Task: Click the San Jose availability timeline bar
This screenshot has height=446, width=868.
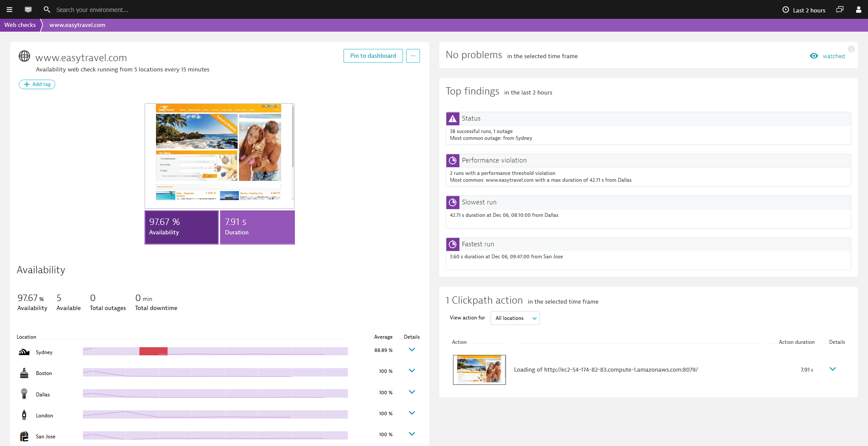Action: [215, 435]
